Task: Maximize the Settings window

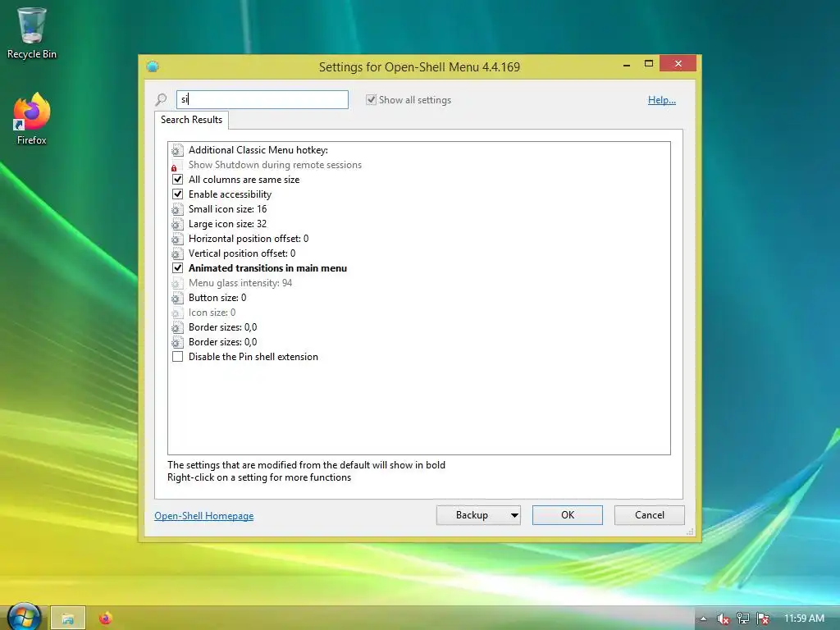Action: tap(649, 64)
